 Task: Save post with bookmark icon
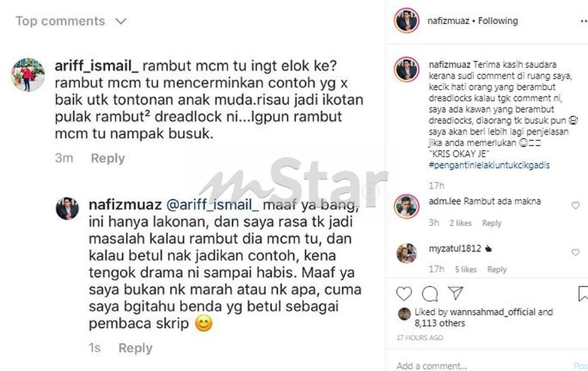pyautogui.click(x=583, y=293)
